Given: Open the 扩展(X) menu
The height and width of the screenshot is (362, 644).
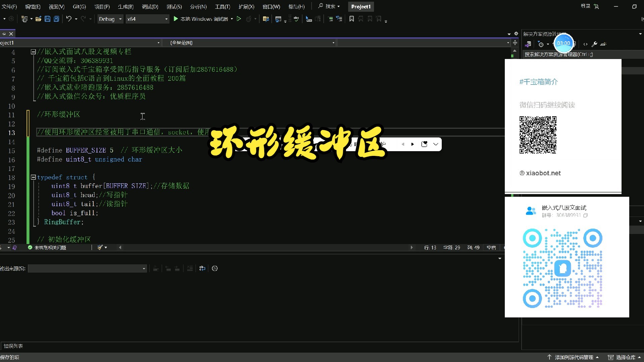Looking at the screenshot, I should pos(247,6).
